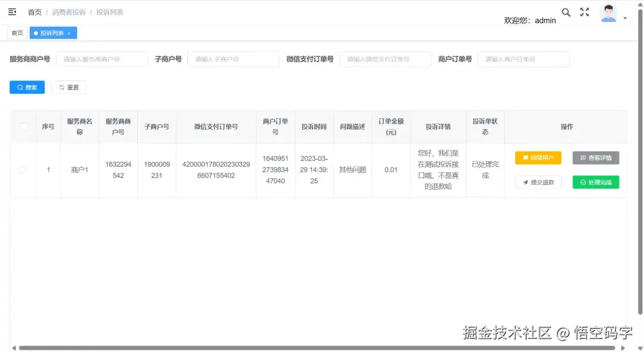
Task: Click the 重置 reset button
Action: coord(69,87)
